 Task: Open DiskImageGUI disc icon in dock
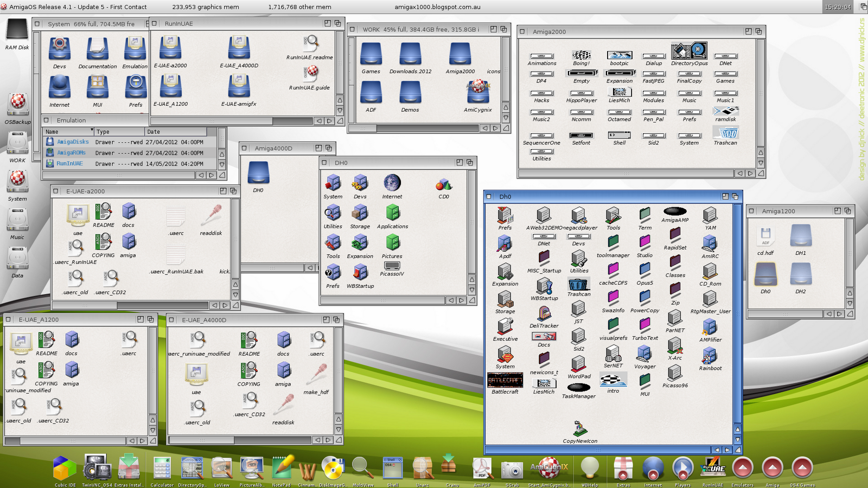pyautogui.click(x=333, y=468)
